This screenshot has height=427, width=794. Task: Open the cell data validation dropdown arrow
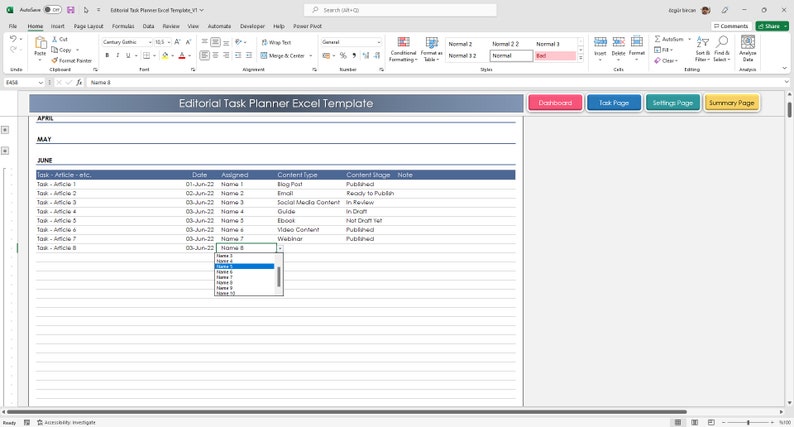click(280, 248)
